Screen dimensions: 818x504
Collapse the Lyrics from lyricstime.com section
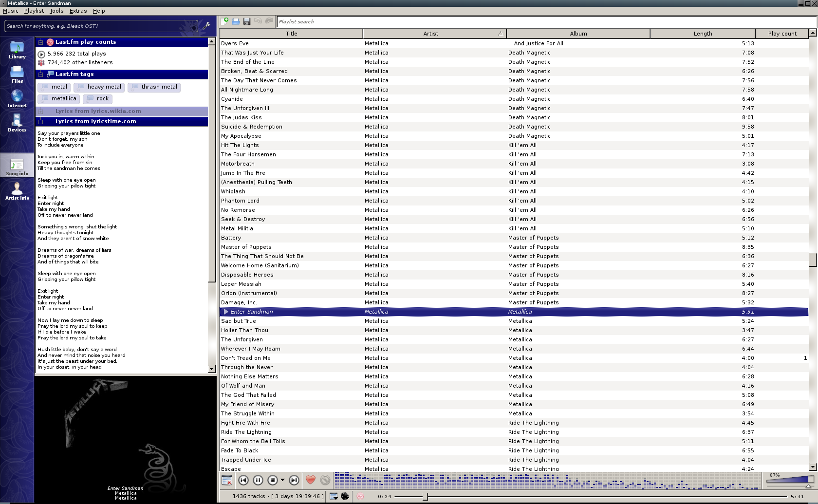coord(41,122)
